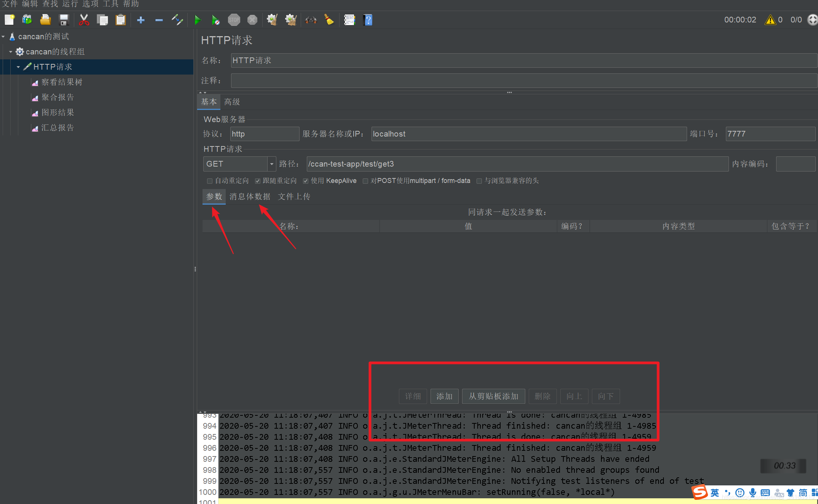
Task: Enable 对POST使用multipart / form-data checkbox
Action: coord(365,181)
